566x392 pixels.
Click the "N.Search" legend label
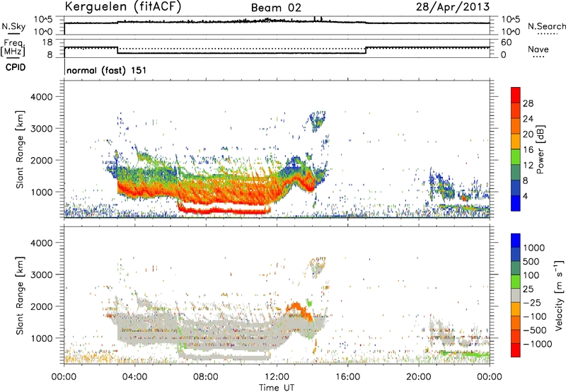click(546, 26)
